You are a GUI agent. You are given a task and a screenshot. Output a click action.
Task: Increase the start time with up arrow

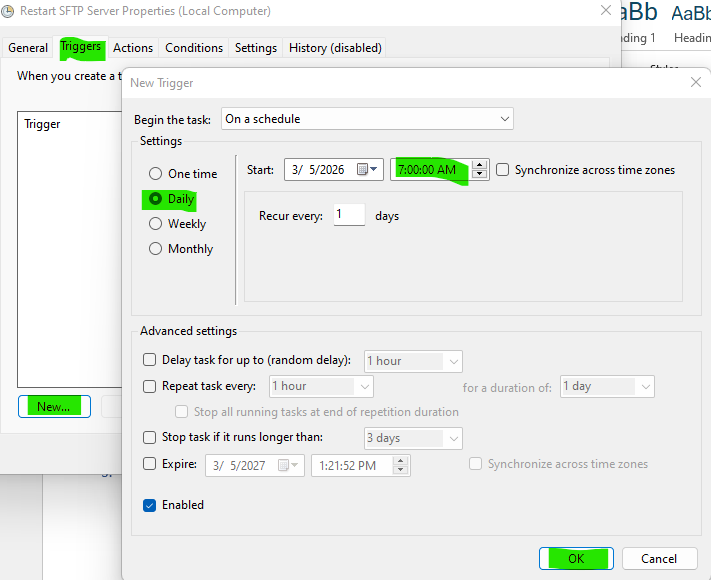(480, 165)
